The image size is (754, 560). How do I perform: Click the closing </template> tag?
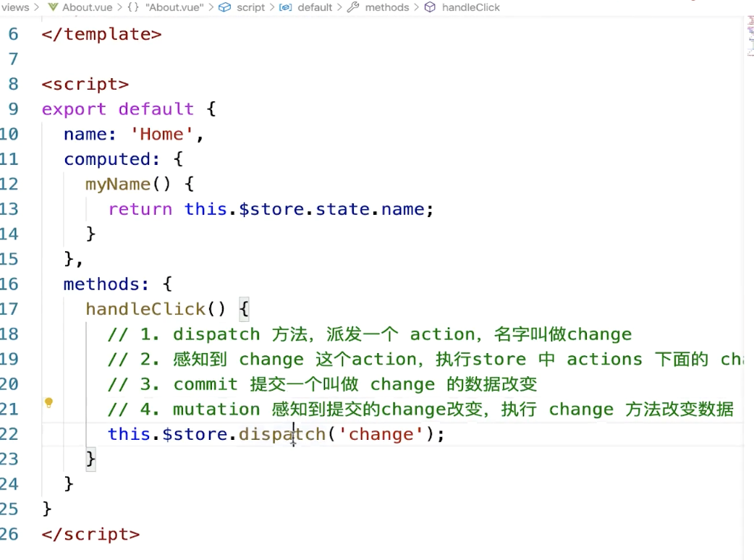101,34
